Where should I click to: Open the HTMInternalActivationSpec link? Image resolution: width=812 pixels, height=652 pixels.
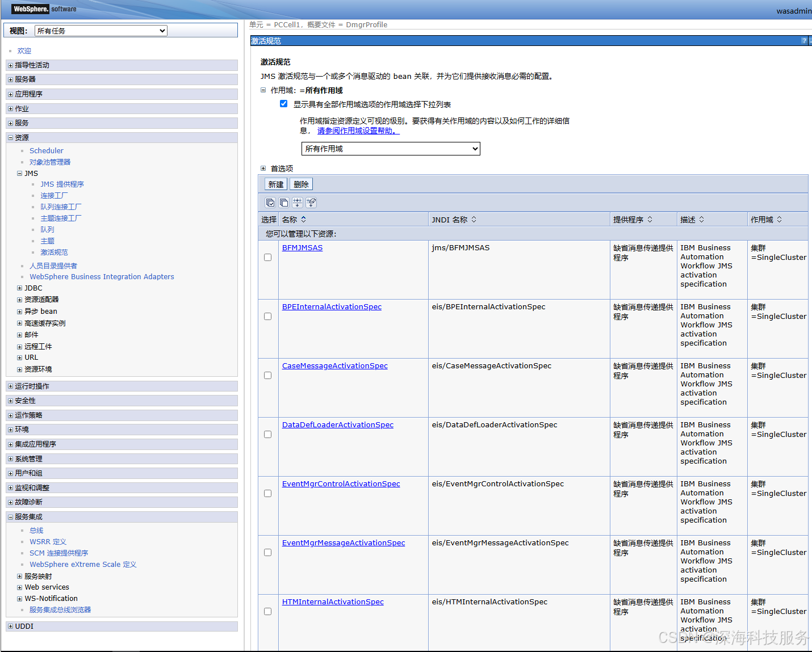[333, 602]
